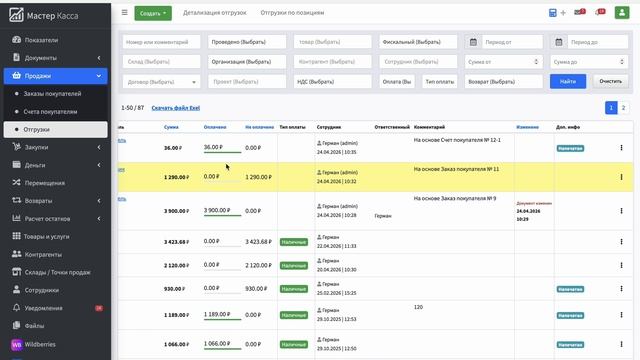
Task: Expand the Документы sidebar section
Action: tap(56, 58)
